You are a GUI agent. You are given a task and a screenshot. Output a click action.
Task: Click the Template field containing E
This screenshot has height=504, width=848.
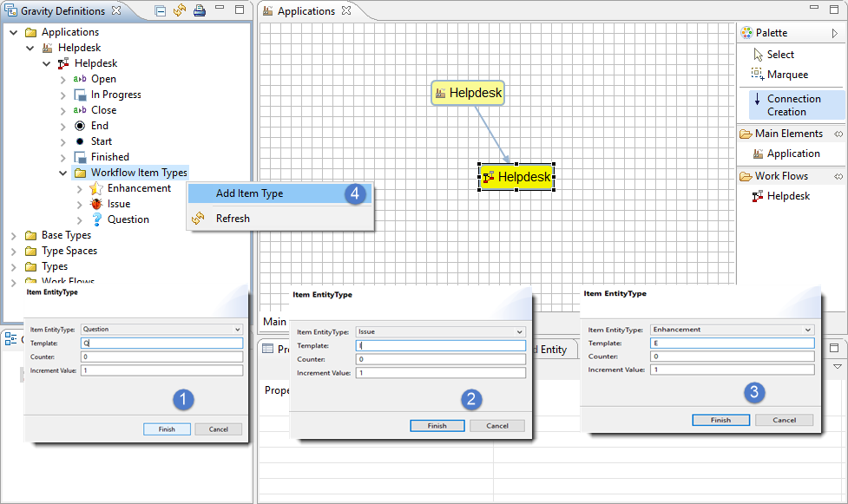pyautogui.click(x=732, y=344)
